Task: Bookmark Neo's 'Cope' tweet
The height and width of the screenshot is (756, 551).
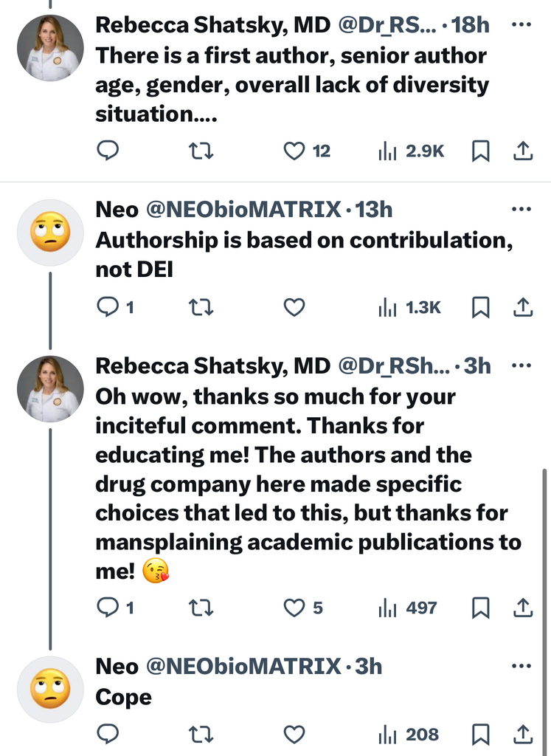Action: (x=480, y=735)
